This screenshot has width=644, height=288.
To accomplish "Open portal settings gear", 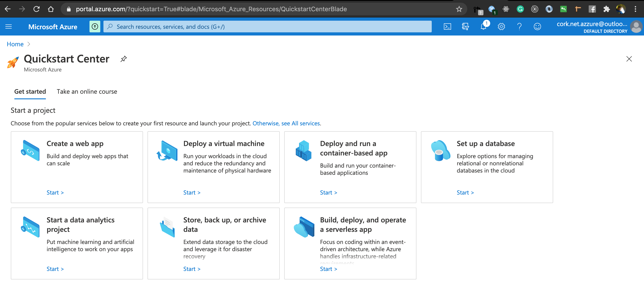I will [x=501, y=27].
